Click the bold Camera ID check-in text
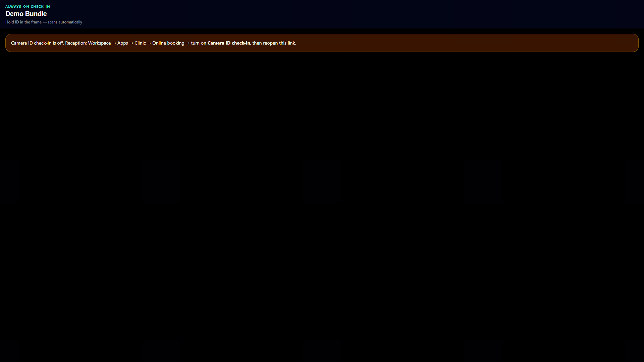644x362 pixels. click(x=229, y=43)
